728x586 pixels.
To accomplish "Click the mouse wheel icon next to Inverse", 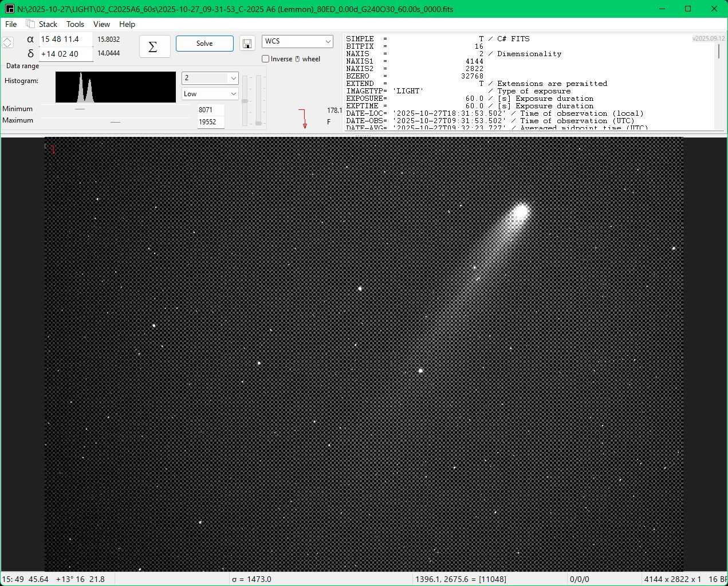I will (x=297, y=59).
